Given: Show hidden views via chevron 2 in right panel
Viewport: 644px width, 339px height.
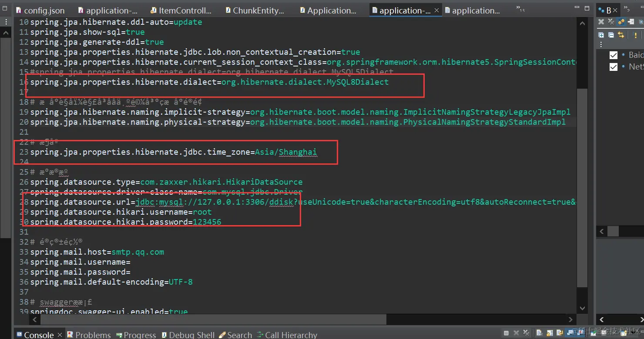Looking at the screenshot, I should point(627,8).
